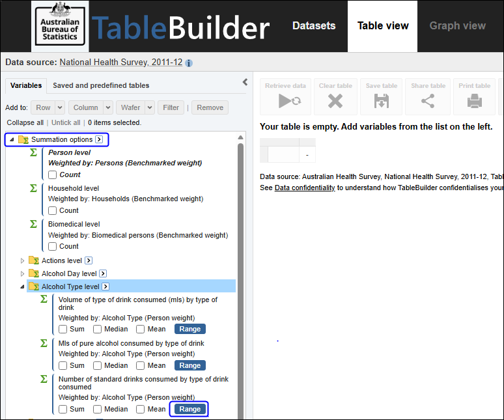Click Range for Mls of pure alcohol

pos(190,365)
